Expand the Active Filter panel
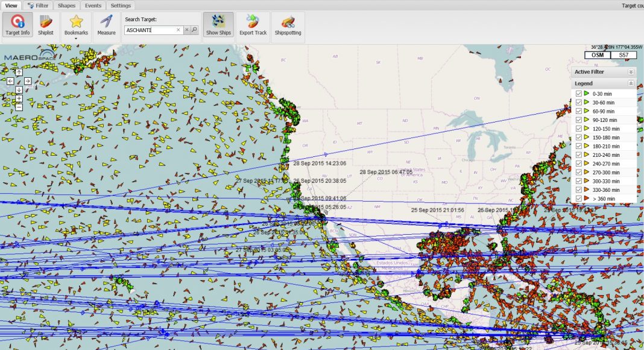Viewport: 644px width, 350px height. tap(631, 72)
